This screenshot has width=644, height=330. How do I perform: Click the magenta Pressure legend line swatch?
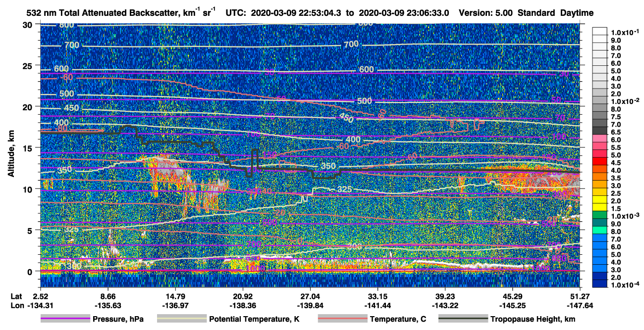[65, 319]
